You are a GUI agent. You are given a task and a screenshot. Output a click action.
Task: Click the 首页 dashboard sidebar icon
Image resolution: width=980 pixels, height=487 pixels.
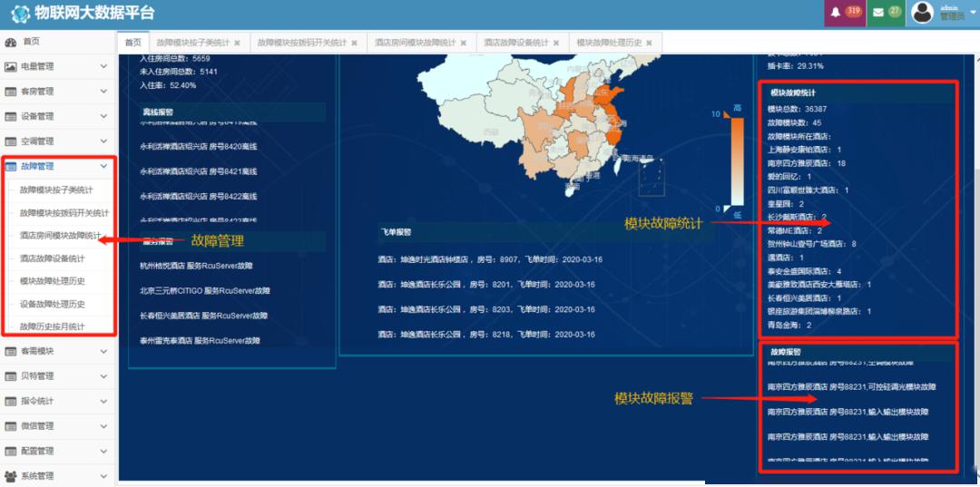[11, 42]
